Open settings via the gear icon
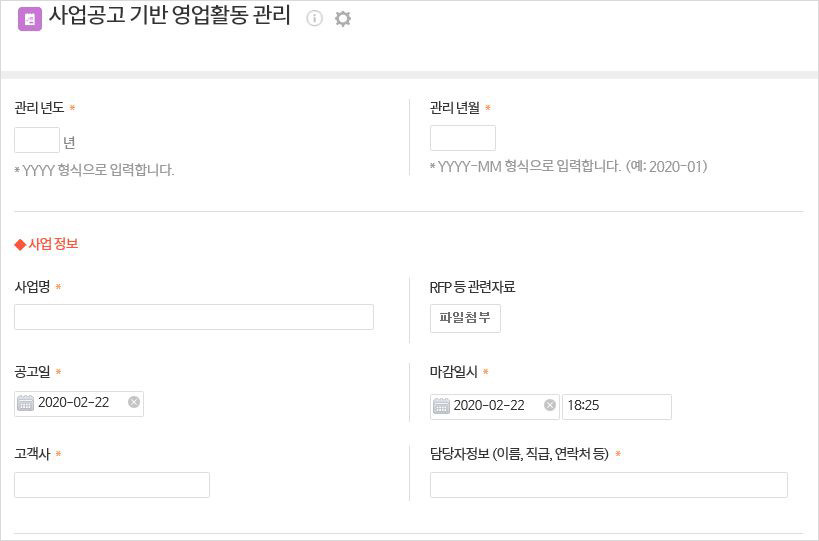The height and width of the screenshot is (541, 819). pyautogui.click(x=343, y=19)
